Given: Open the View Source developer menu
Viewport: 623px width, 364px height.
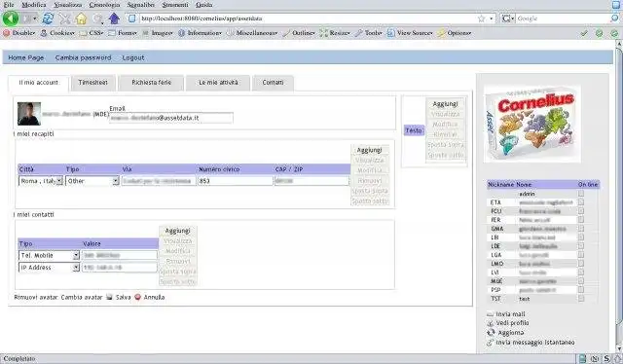Looking at the screenshot, I should click(x=411, y=33).
